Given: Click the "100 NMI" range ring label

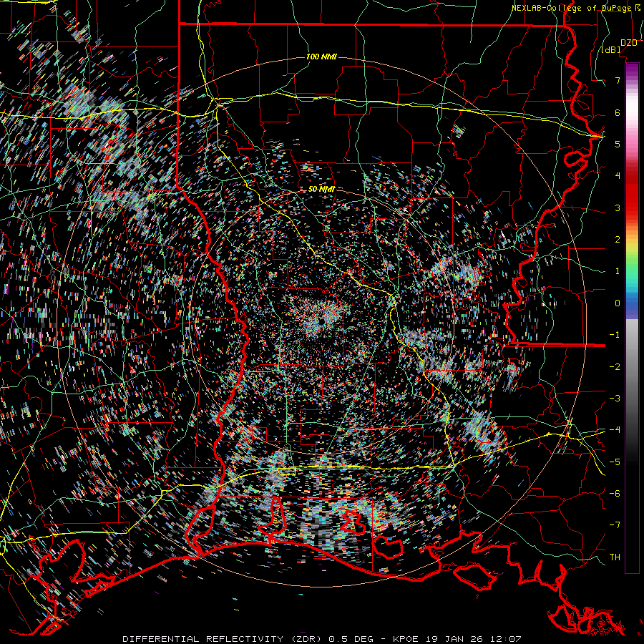Looking at the screenshot, I should coord(321,57).
